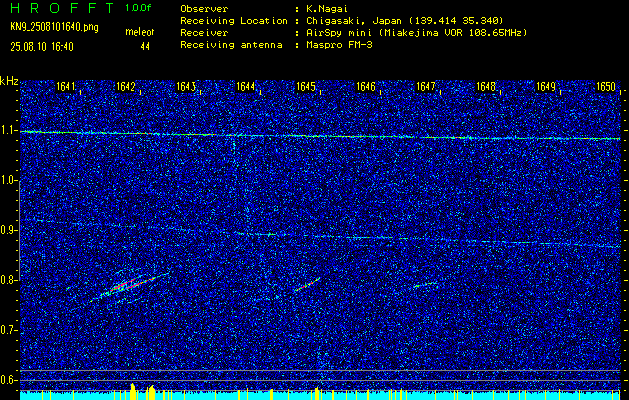
Task: Click the 1643 time marker
Action: pyautogui.click(x=186, y=86)
